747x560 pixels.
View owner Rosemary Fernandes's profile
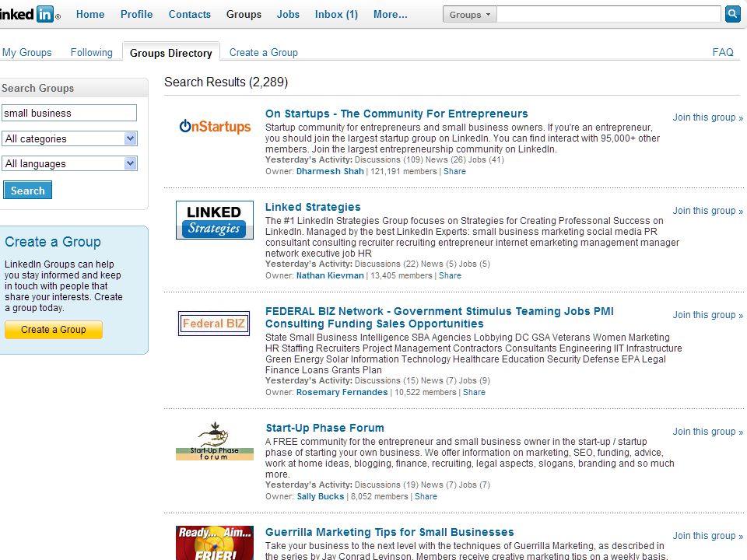342,392
